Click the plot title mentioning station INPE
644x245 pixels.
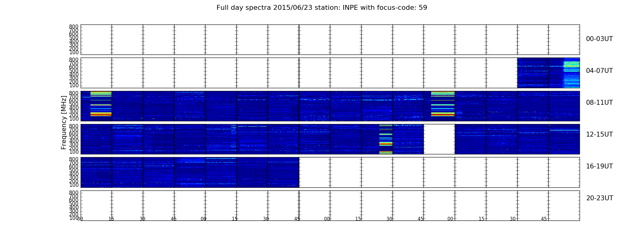322,8
